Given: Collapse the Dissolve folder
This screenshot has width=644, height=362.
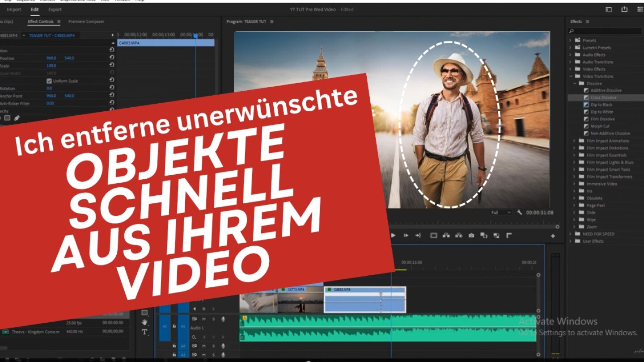Looking at the screenshot, I should click(575, 83).
